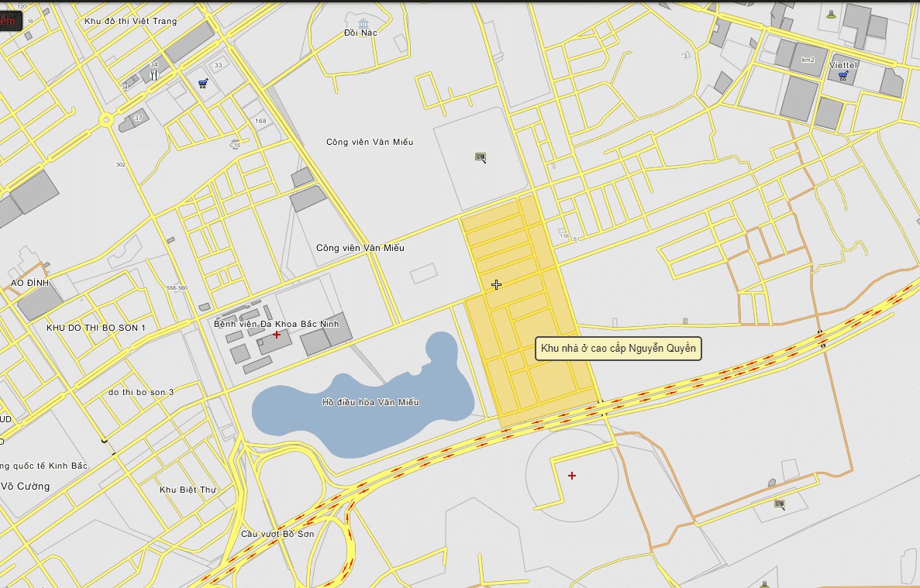Select the Khu Biệt Thự label

coord(188,490)
